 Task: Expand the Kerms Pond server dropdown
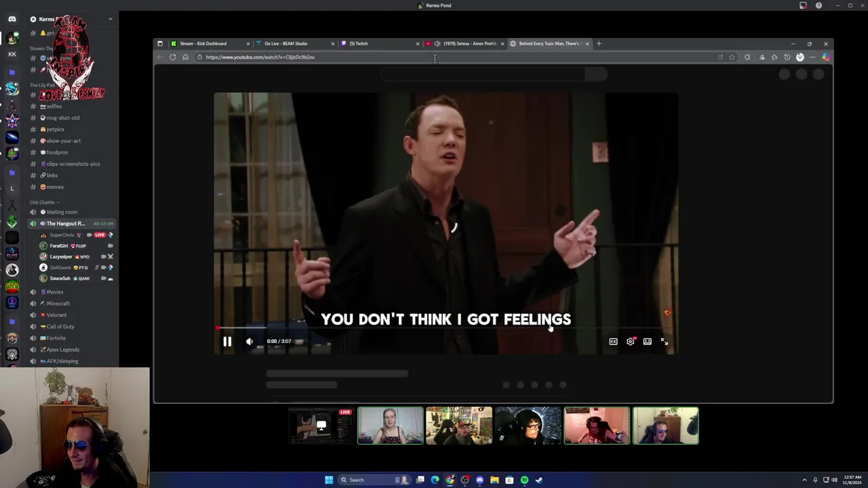(110, 19)
